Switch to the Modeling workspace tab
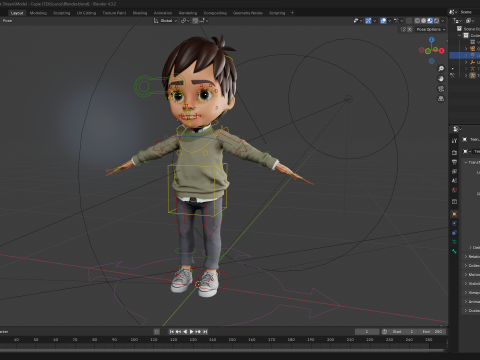Image resolution: width=480 pixels, height=360 pixels. (x=38, y=13)
